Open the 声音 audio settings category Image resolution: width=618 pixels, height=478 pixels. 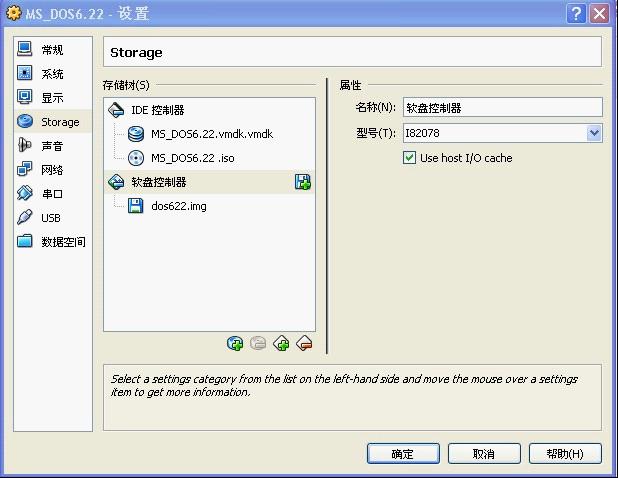(53, 146)
